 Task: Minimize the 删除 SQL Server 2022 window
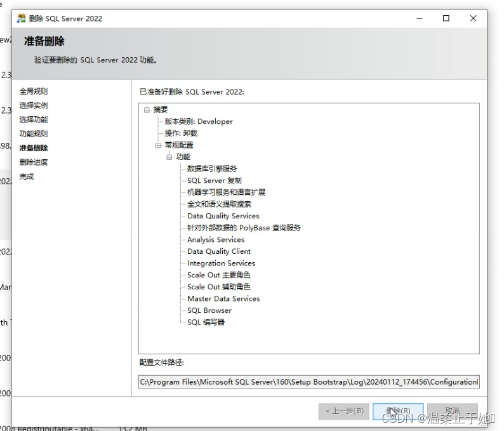[x=420, y=18]
